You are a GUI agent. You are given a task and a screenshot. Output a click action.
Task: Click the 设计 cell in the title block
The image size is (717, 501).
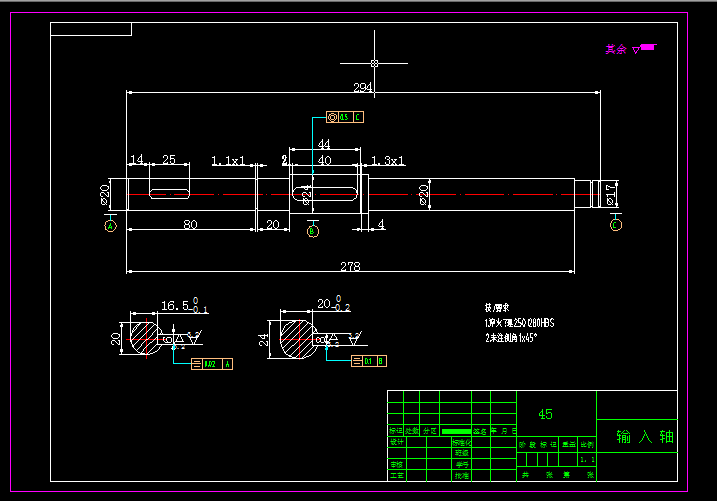pos(397,442)
